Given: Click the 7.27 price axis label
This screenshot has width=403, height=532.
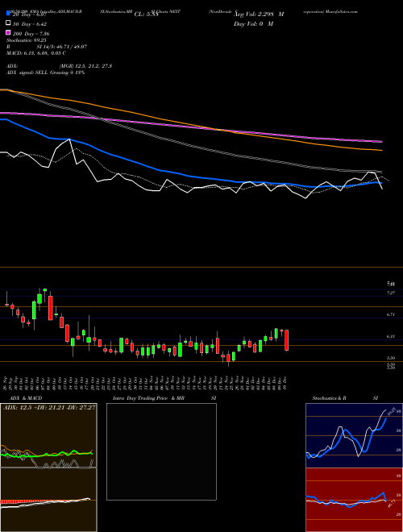Looking at the screenshot, I should click(390, 293).
